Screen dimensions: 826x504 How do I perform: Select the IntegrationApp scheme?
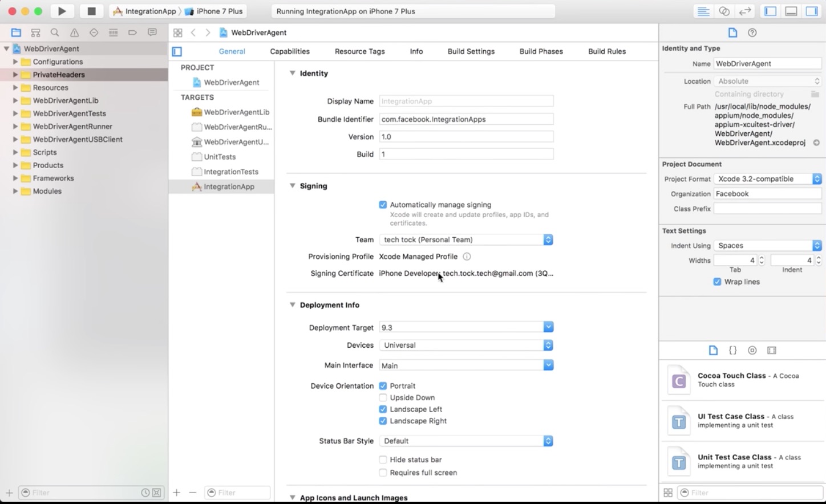click(145, 11)
